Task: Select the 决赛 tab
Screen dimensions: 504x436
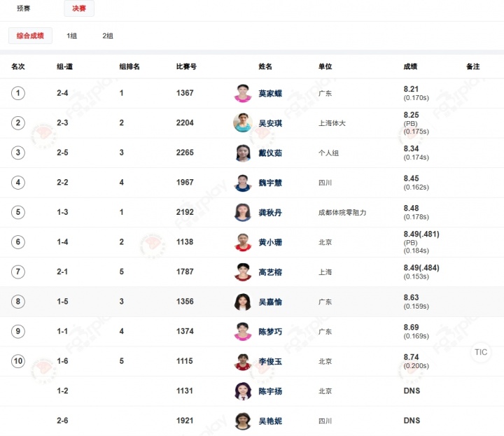Action: coord(78,9)
